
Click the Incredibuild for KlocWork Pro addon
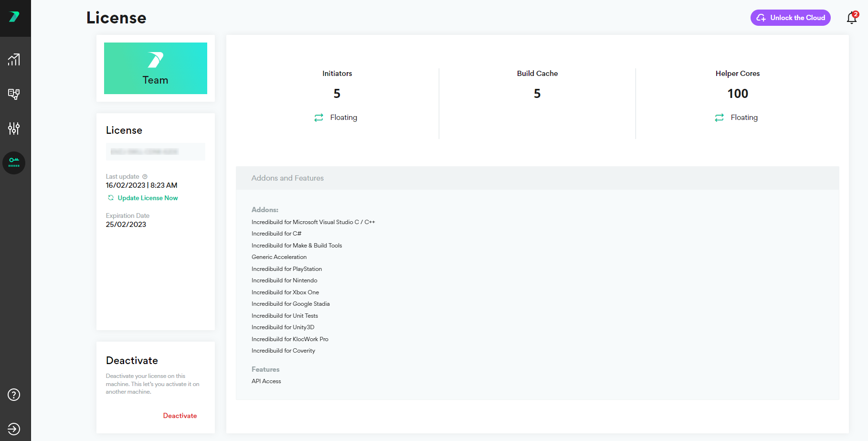point(290,339)
